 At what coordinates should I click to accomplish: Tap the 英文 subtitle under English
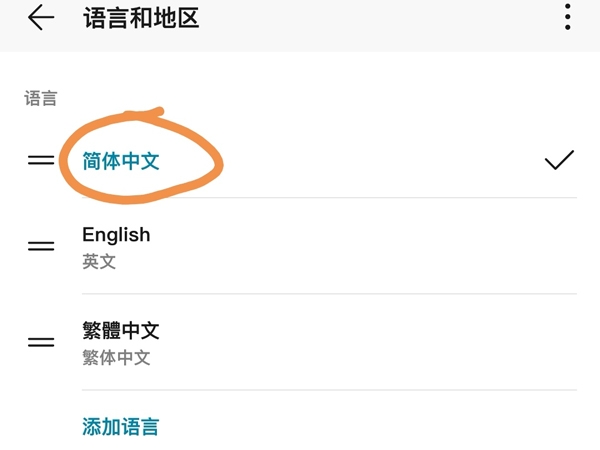point(99,262)
